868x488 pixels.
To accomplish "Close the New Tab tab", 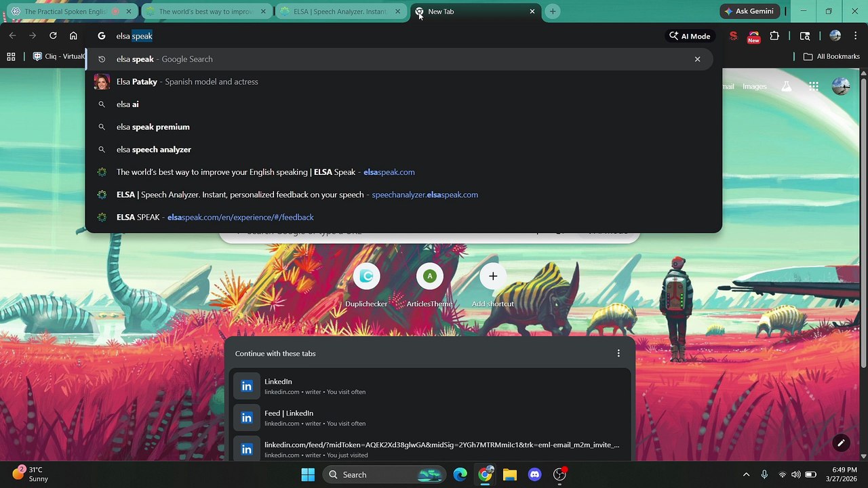I will point(532,12).
